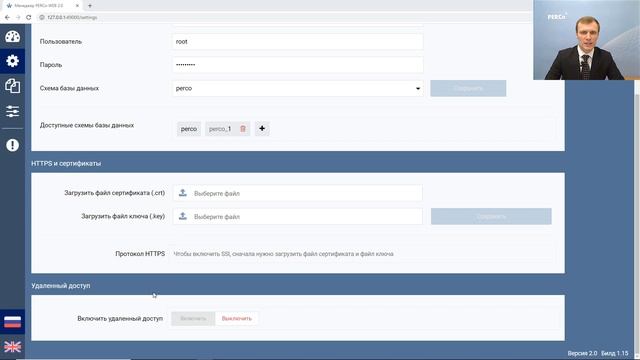
Task: Go forward in the browser
Action: point(18,17)
